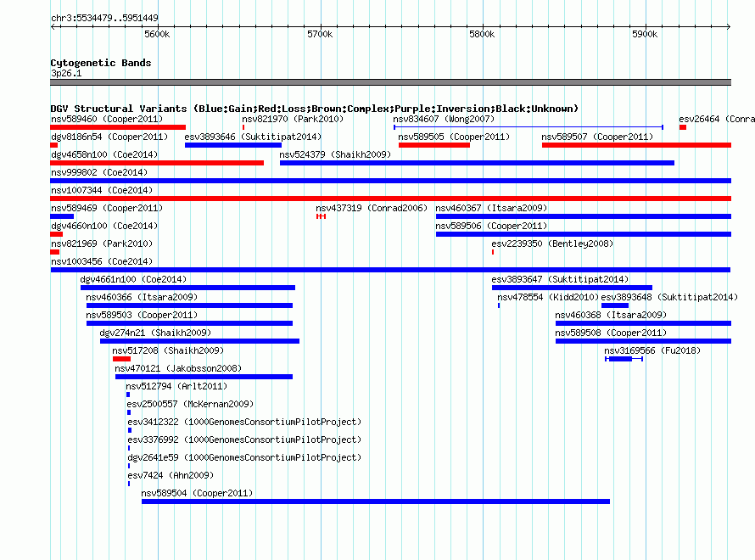755x560 pixels.
Task: Select the nsv478554 (Kidd2010) label
Action: point(548,297)
